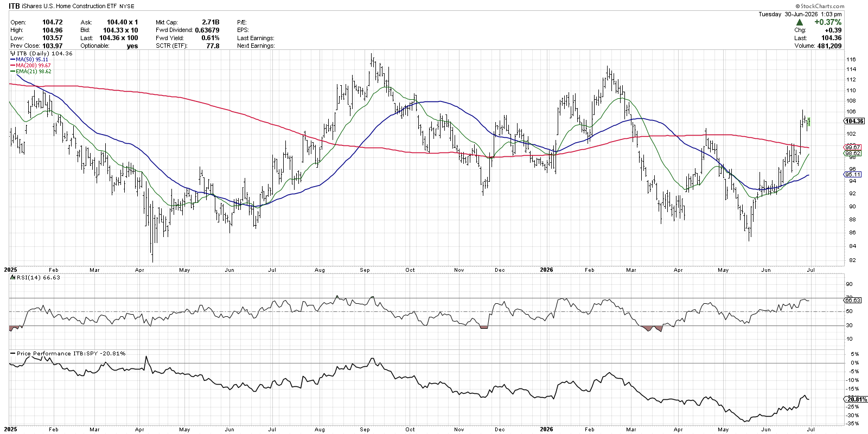Viewport: 868px width, 434px height.
Task: Select the Ask quote 104.40 x 1
Action: (x=123, y=22)
